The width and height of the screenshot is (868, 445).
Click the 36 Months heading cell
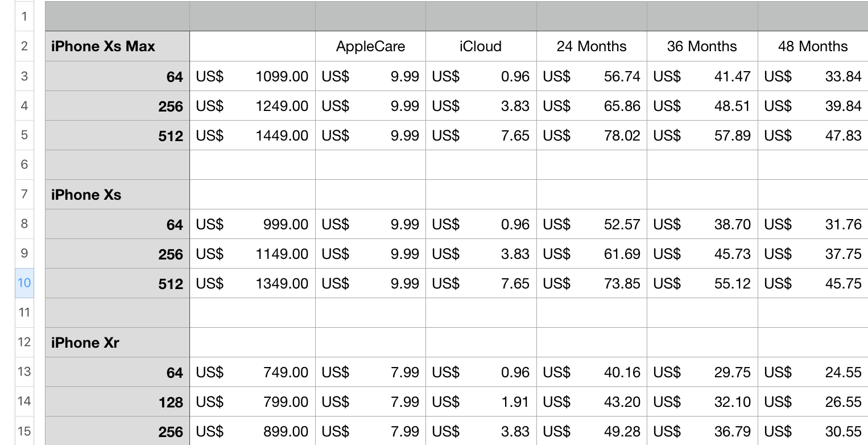point(702,47)
